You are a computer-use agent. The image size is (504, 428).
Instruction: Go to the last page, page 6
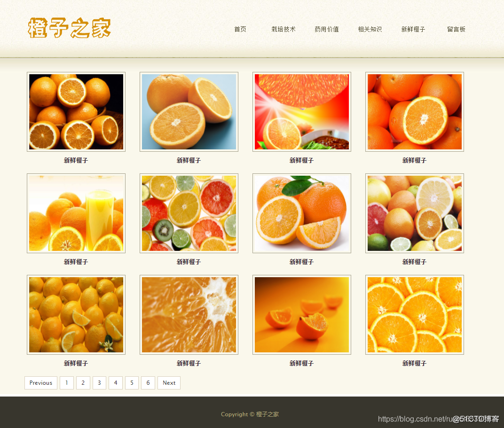coord(148,382)
